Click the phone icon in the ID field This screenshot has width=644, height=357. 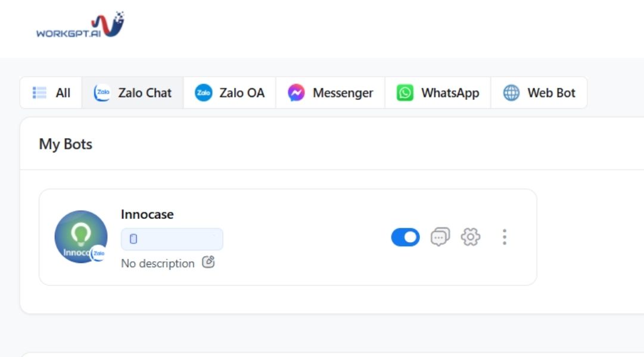(133, 239)
